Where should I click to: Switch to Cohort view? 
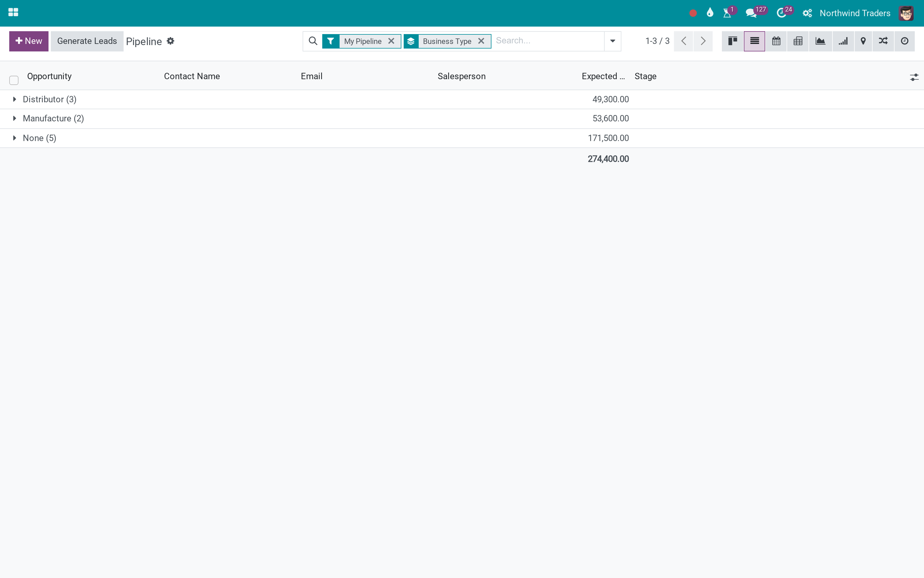coord(843,41)
